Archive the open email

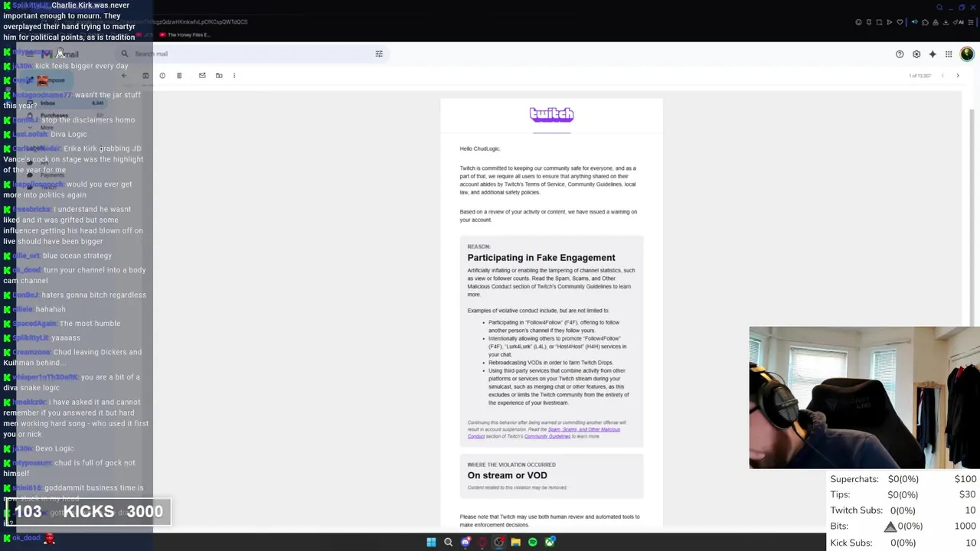click(x=145, y=76)
